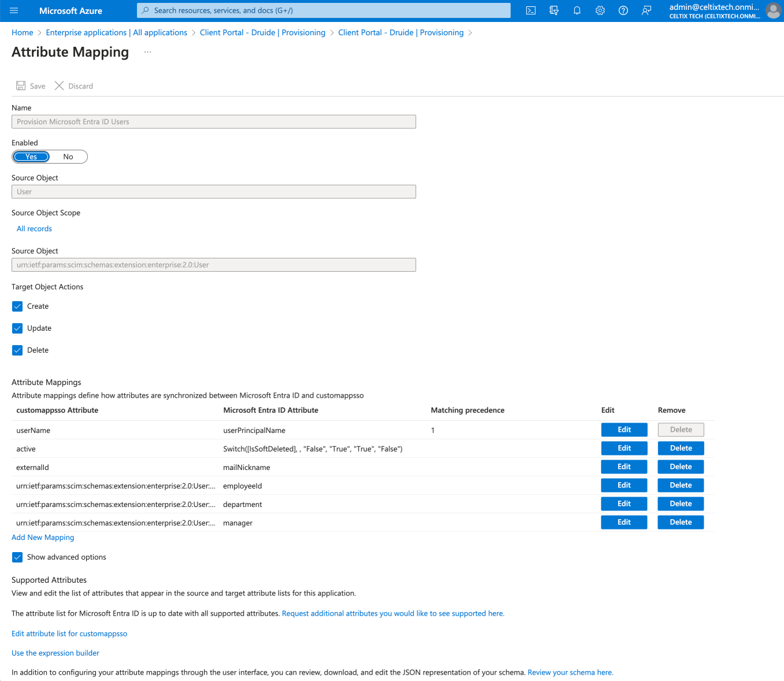This screenshot has height=681, width=784.
Task: Open the feedback icon in header
Action: (646, 10)
